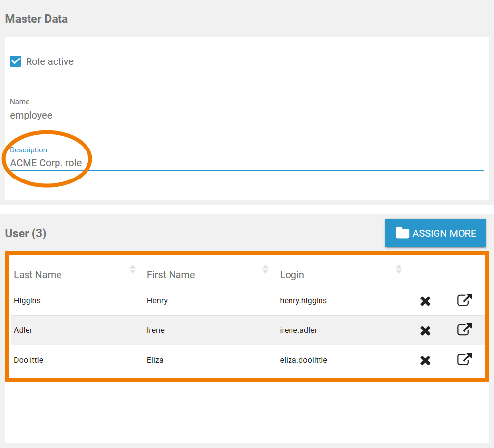This screenshot has height=448, width=494.
Task: Click folder icon in Assign More button
Action: coord(403,233)
